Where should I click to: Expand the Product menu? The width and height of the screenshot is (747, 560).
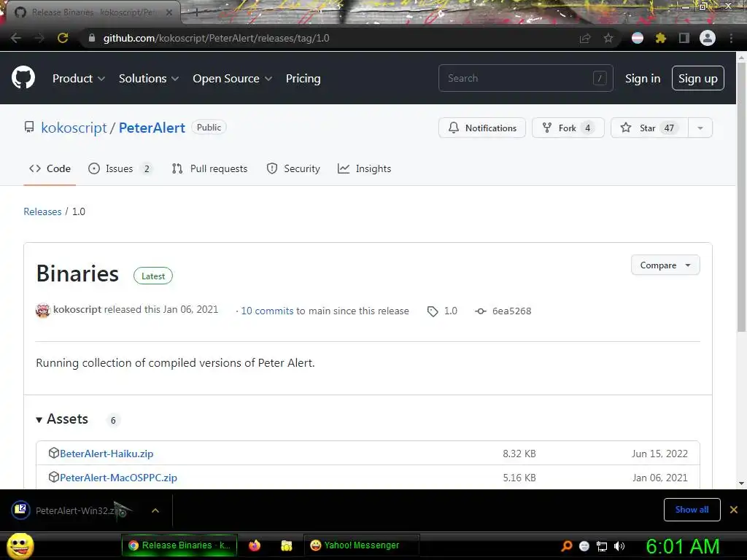pyautogui.click(x=79, y=79)
